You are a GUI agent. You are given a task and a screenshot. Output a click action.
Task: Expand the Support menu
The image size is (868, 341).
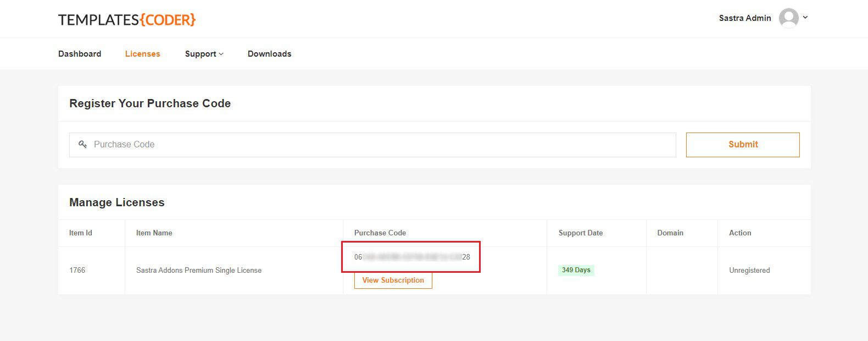pyautogui.click(x=204, y=54)
